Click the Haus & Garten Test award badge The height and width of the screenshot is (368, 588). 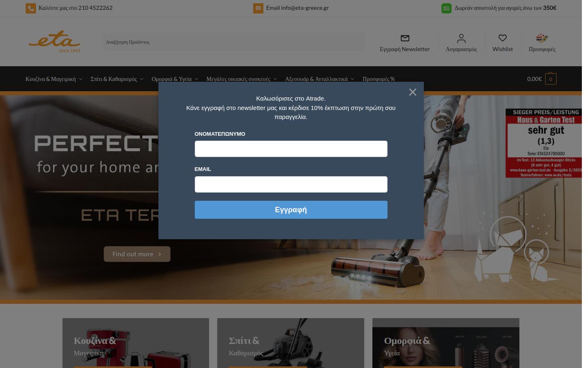tap(544, 143)
